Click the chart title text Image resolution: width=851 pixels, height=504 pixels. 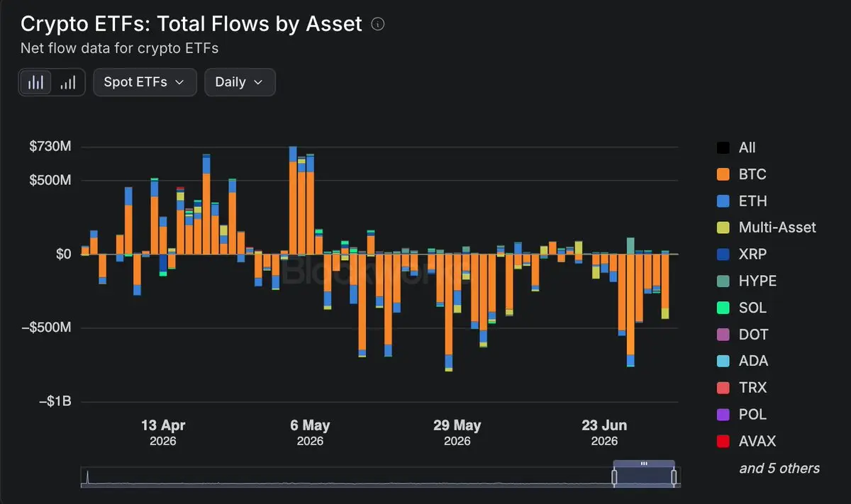coord(191,23)
